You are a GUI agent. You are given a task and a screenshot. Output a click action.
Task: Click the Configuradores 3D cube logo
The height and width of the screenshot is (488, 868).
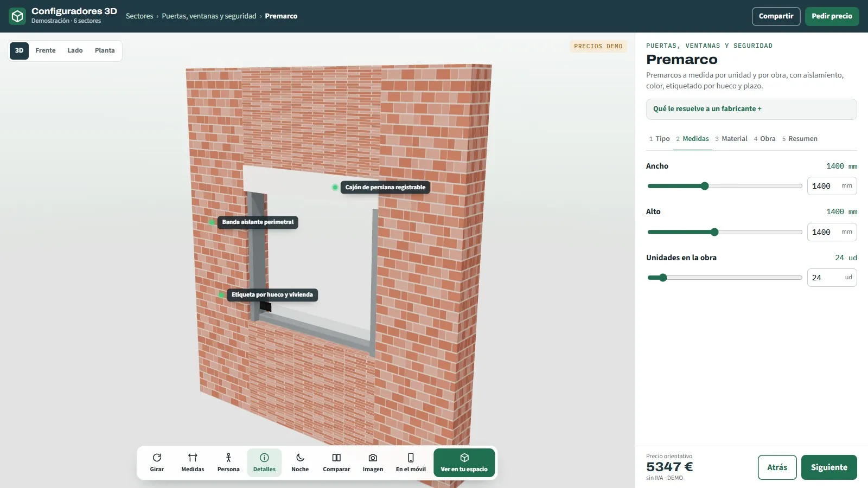click(x=17, y=16)
